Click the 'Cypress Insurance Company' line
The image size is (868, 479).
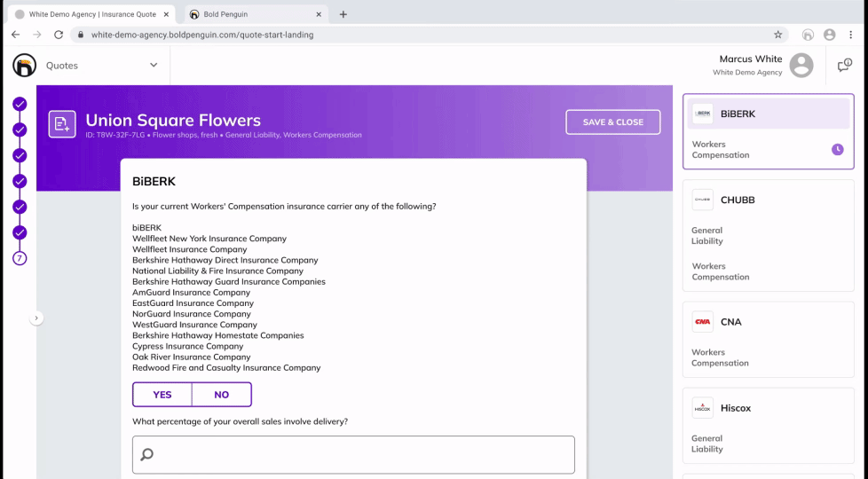click(187, 346)
